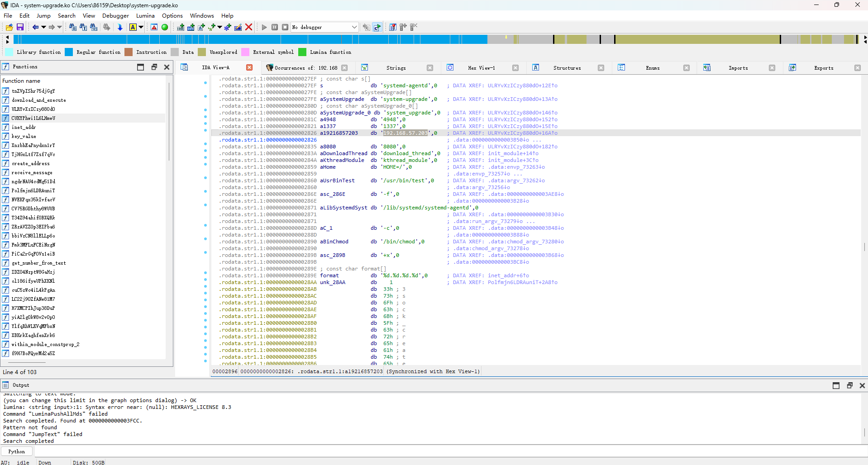The image size is (868, 465).
Task: Click the highlighted '192.168.57.203' string
Action: tap(405, 133)
